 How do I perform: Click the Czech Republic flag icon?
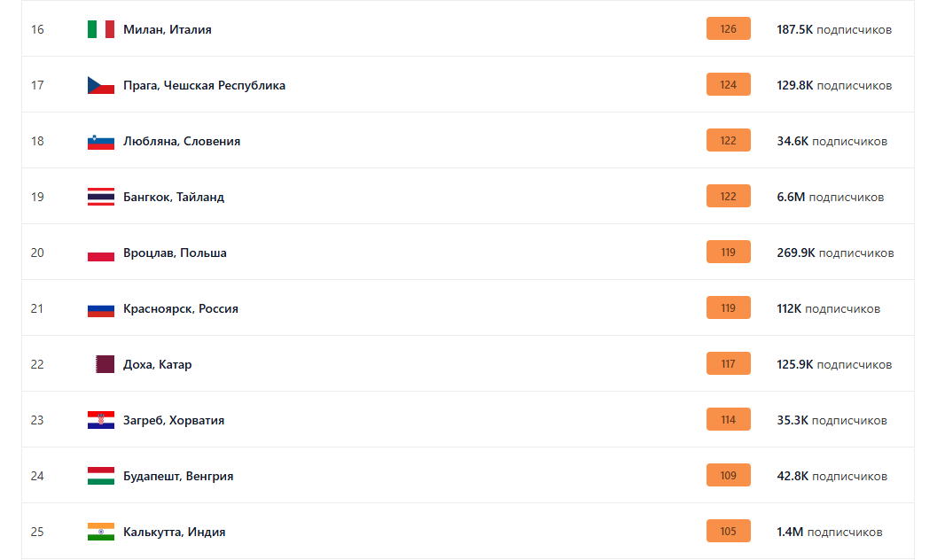101,85
